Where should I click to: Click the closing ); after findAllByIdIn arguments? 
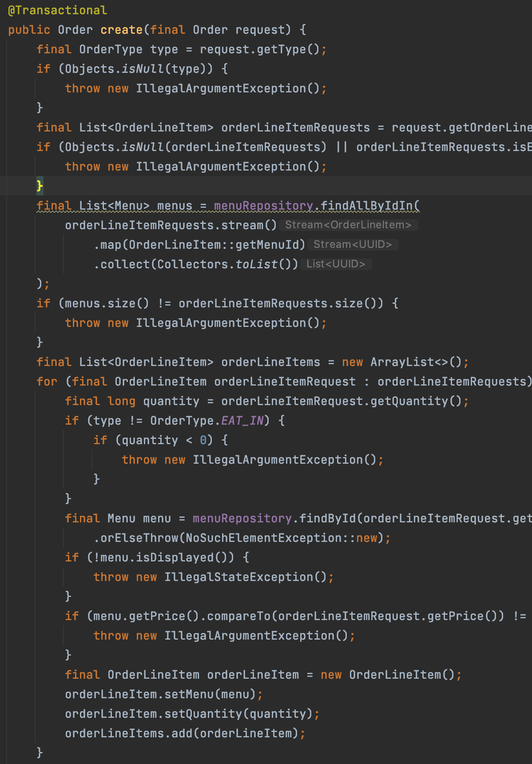click(x=43, y=284)
